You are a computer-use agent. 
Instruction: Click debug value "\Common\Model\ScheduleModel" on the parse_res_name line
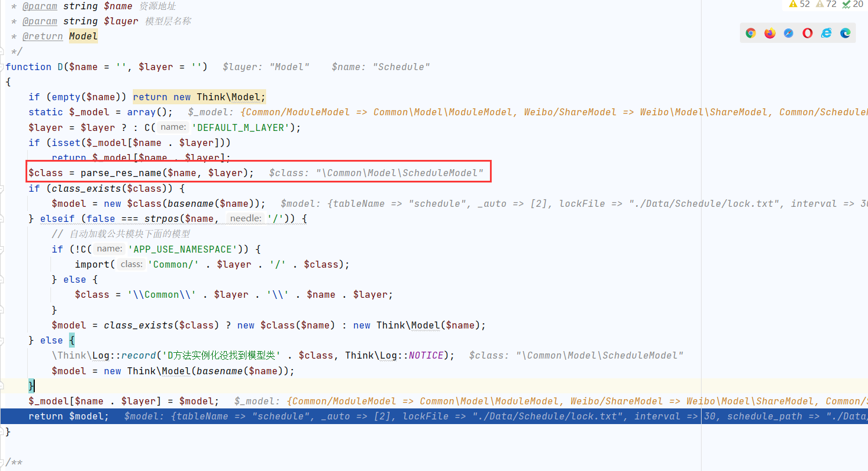(400, 173)
